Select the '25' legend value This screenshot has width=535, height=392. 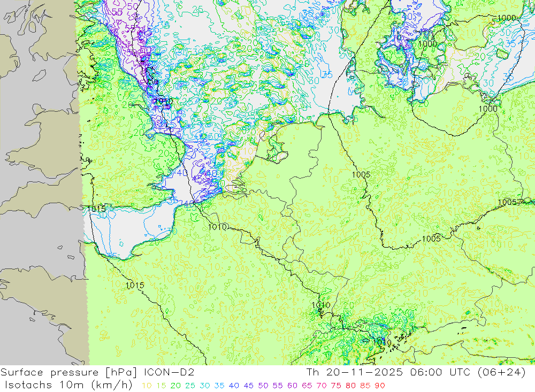[x=190, y=386]
